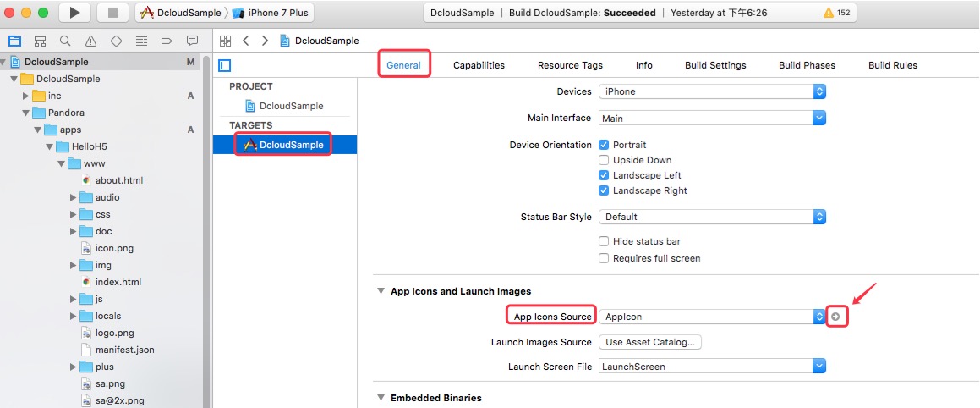This screenshot has height=408, width=980.
Task: Toggle the projects and targets list sidebar
Action: coord(225,65)
